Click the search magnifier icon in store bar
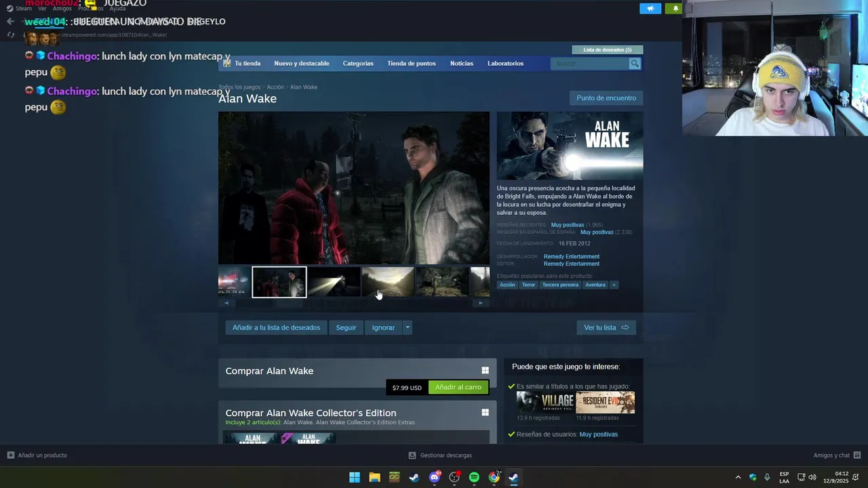 pyautogui.click(x=635, y=63)
